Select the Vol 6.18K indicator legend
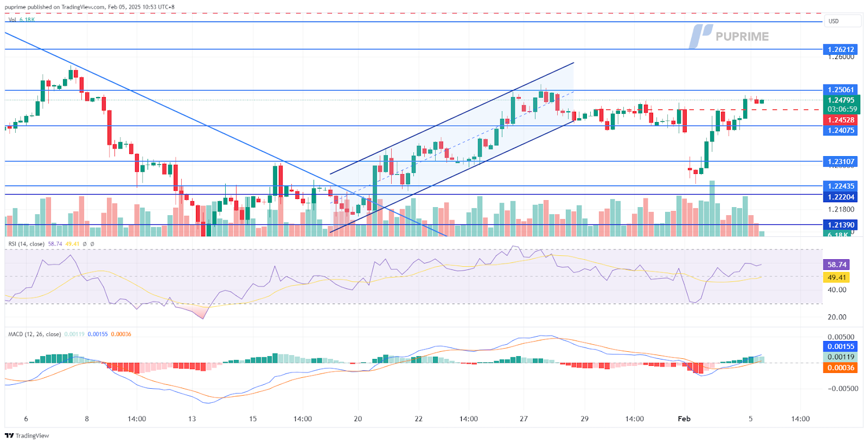868x444 pixels. coord(22,20)
